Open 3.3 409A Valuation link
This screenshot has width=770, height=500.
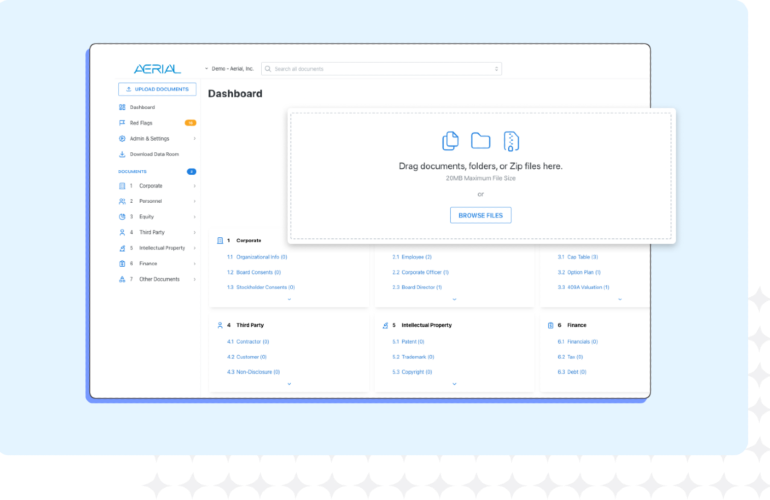tap(583, 287)
